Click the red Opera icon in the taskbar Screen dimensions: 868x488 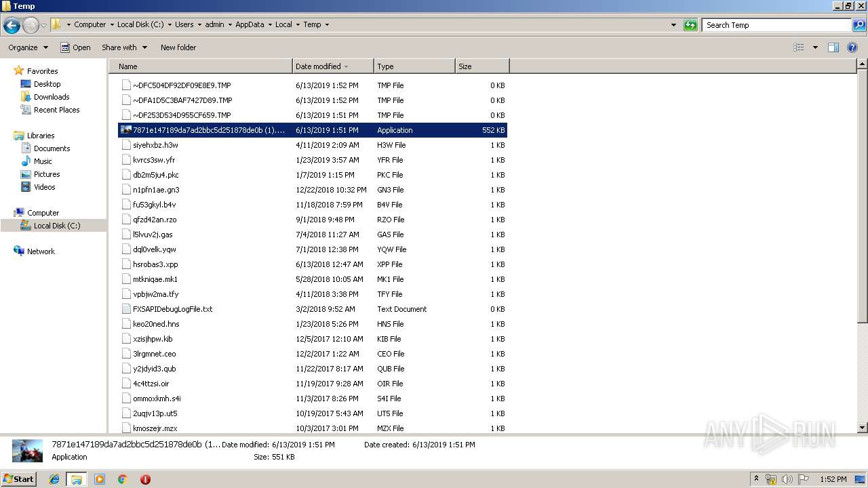[145, 479]
